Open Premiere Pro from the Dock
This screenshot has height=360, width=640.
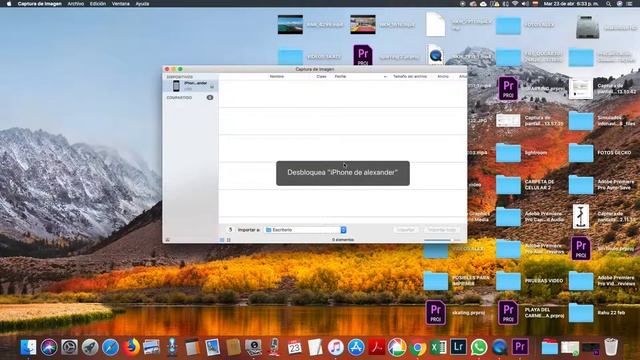coord(520,347)
